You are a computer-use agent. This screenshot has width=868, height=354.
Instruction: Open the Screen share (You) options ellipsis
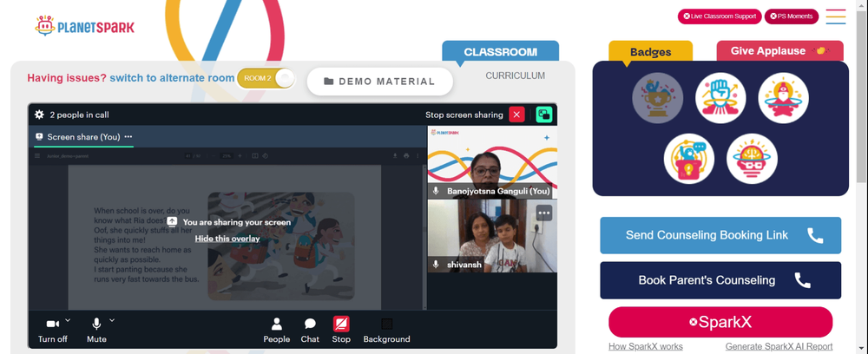128,136
